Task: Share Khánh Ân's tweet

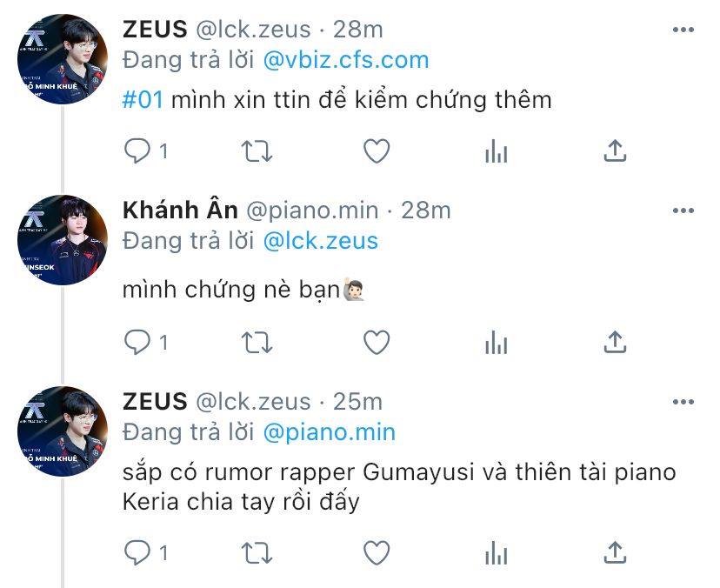Action: coord(615,342)
